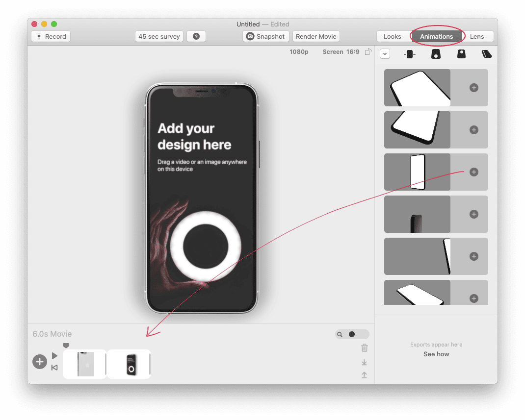Select the horizontal spin animation filter icon
The width and height of the screenshot is (525, 420).
coord(410,54)
